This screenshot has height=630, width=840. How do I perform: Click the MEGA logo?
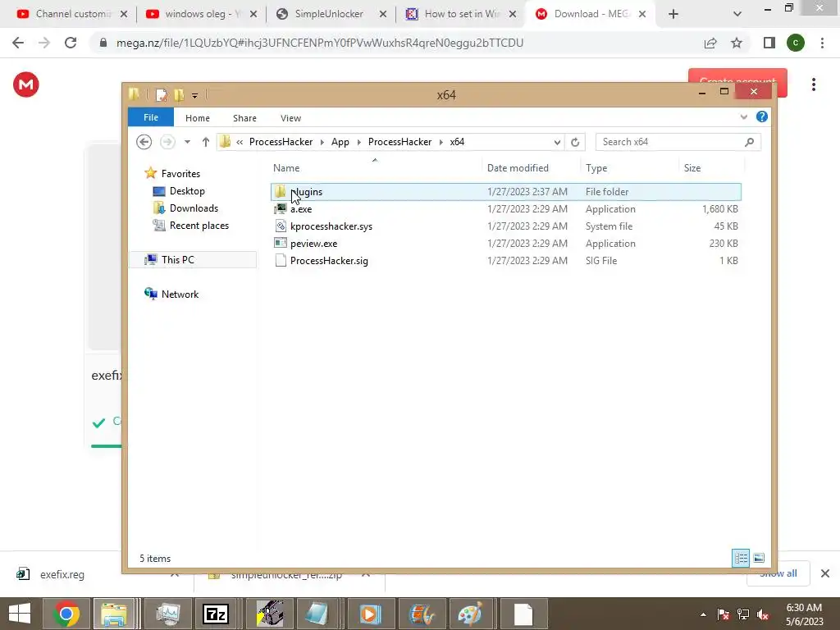(x=25, y=84)
